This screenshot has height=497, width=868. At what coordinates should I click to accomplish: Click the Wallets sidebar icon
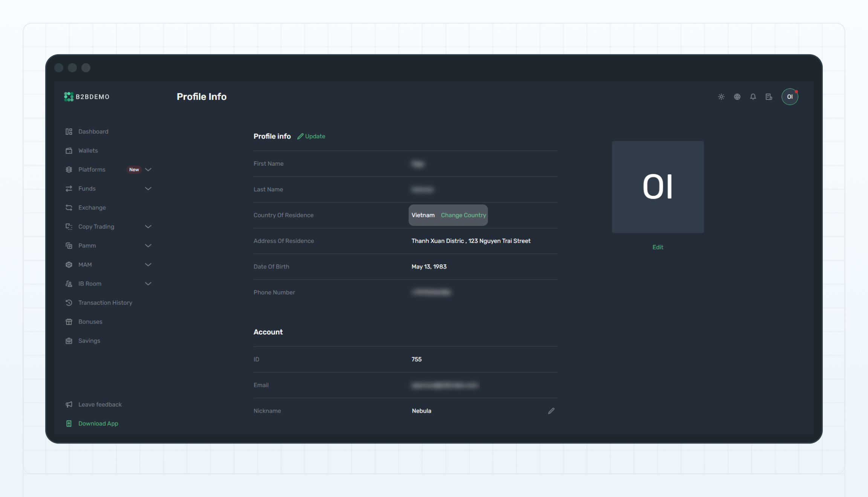coord(69,151)
